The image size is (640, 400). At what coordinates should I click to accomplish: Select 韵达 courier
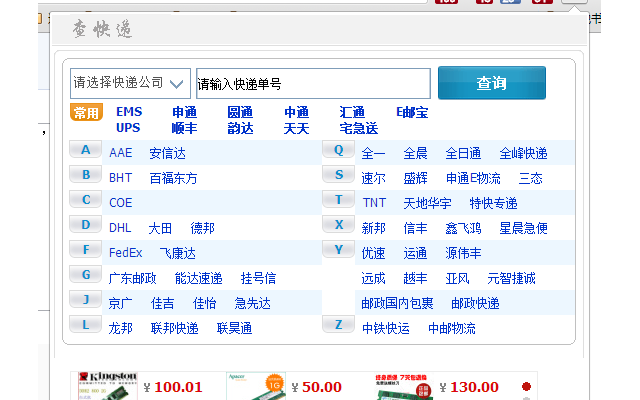pyautogui.click(x=240, y=128)
